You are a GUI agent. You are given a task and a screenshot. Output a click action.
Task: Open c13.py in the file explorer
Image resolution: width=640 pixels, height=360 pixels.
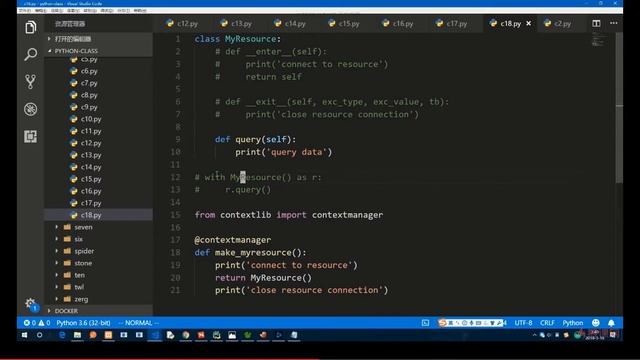(91, 155)
